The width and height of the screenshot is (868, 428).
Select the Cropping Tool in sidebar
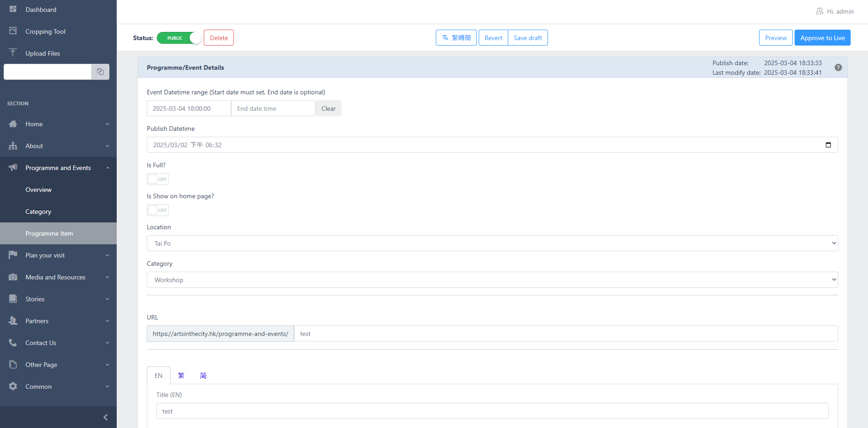[45, 31]
